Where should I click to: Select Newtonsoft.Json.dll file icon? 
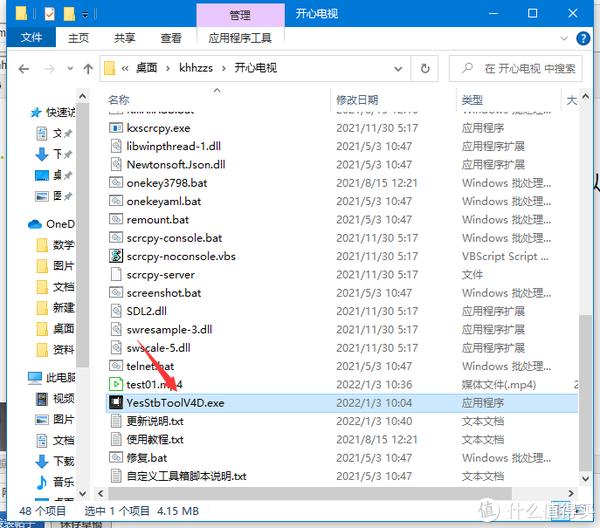116,165
